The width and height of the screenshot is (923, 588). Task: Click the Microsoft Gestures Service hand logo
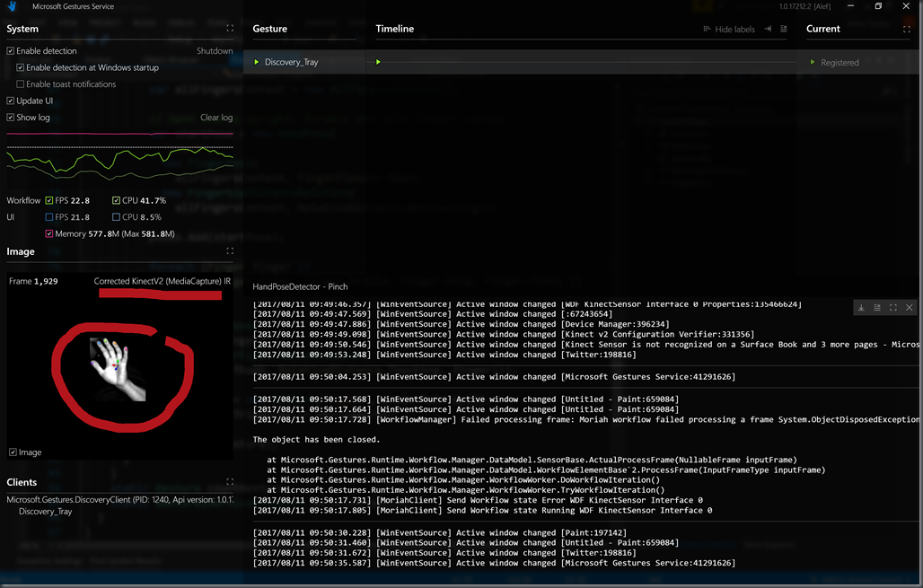pyautogui.click(x=12, y=6)
